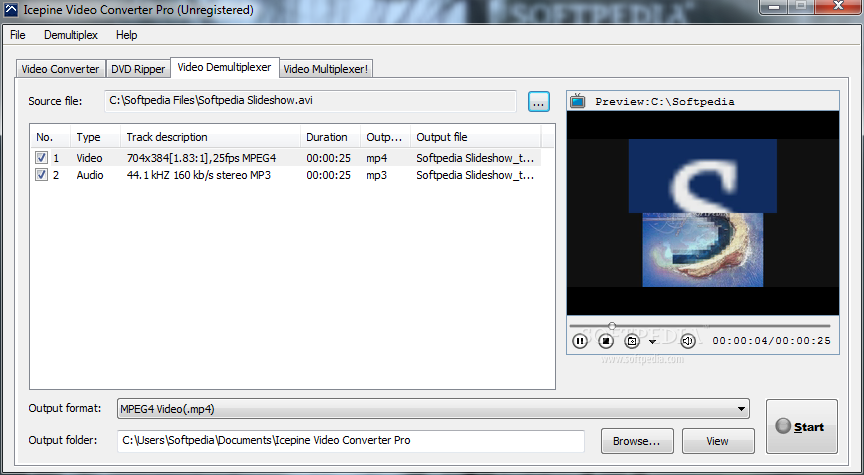The width and height of the screenshot is (864, 475).
Task: Open the Output format dropdown
Action: (433, 409)
